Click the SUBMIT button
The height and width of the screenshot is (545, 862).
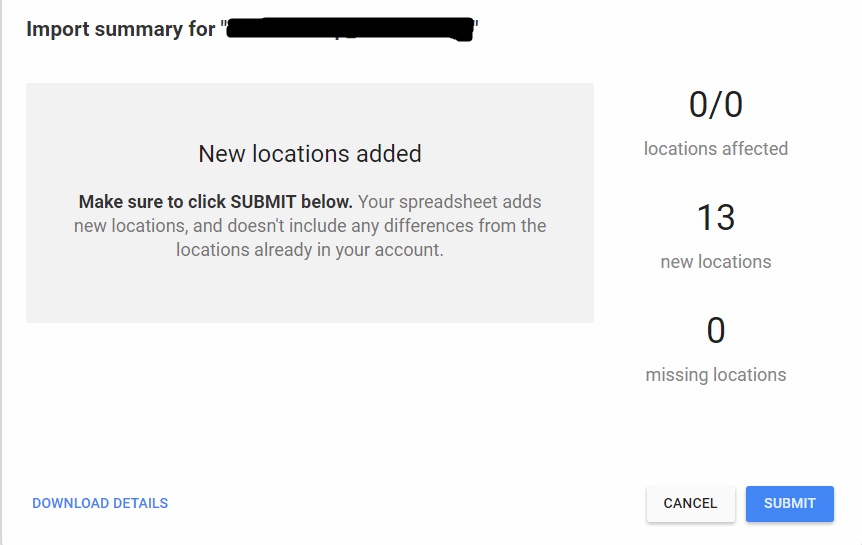pyautogui.click(x=789, y=504)
